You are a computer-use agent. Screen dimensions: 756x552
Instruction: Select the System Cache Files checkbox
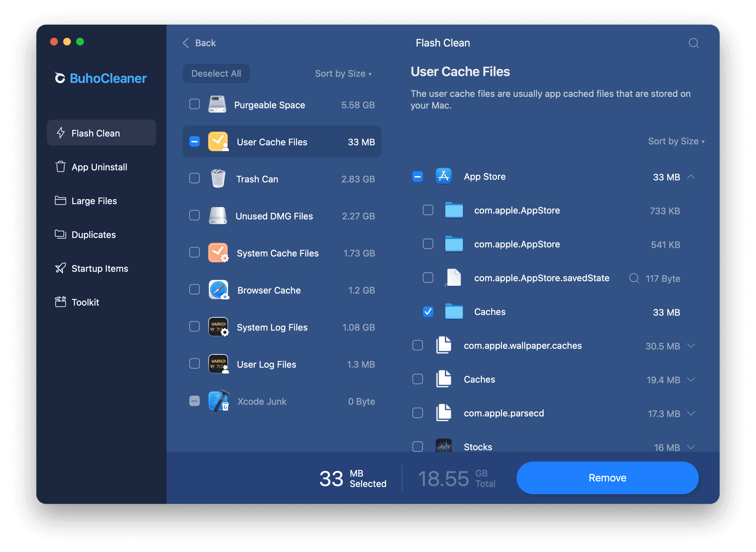[x=194, y=253]
